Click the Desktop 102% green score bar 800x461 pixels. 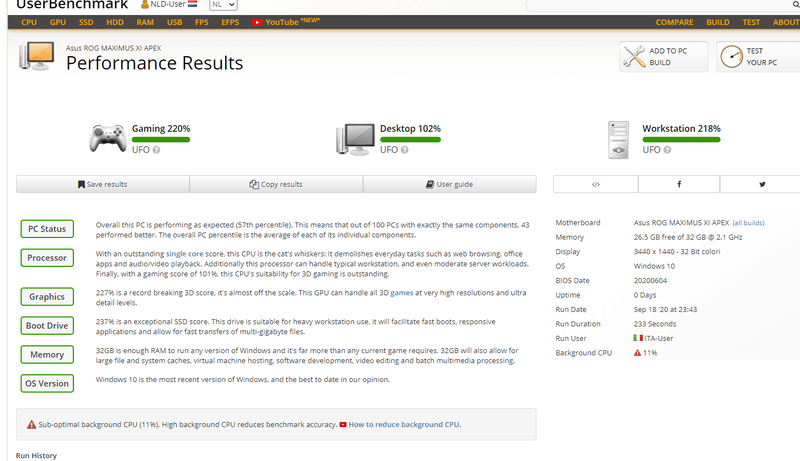pyautogui.click(x=410, y=139)
